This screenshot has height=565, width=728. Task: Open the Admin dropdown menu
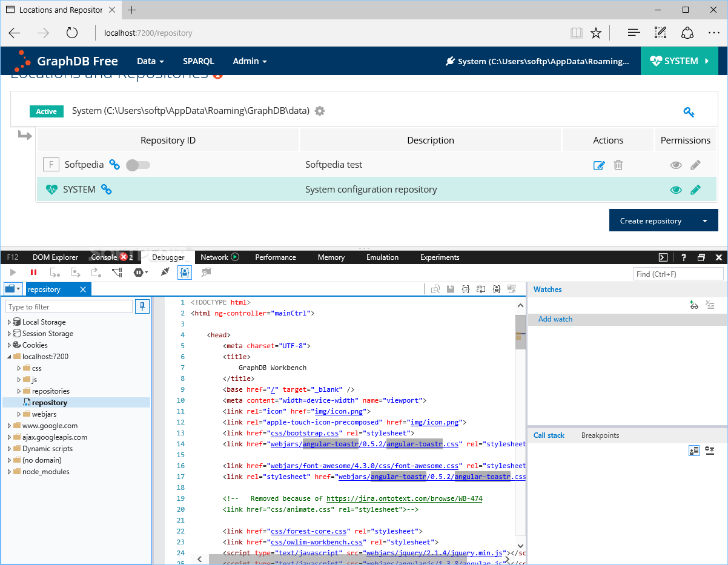point(250,61)
